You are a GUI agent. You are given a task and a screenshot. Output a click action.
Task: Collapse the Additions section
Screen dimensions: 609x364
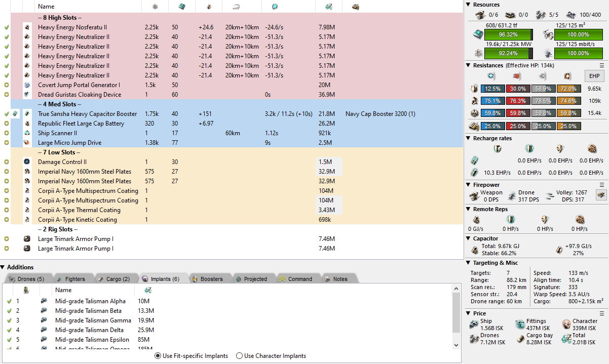[3, 267]
